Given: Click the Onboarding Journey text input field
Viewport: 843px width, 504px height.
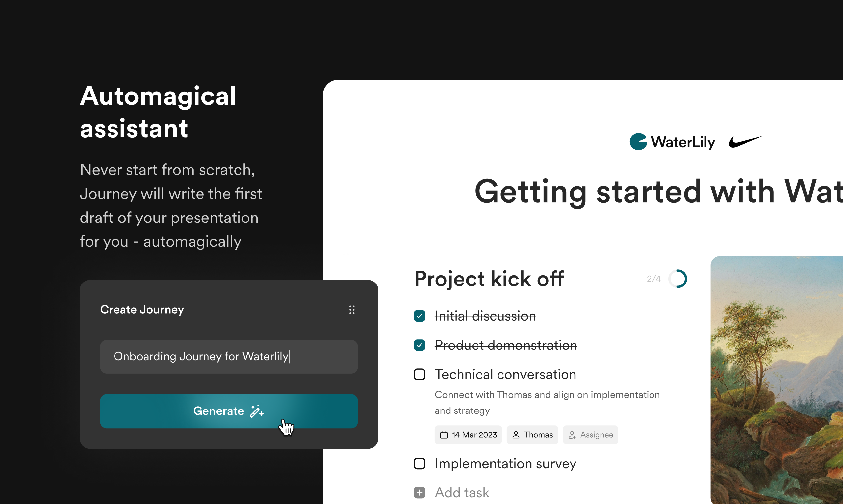Looking at the screenshot, I should click(x=229, y=356).
